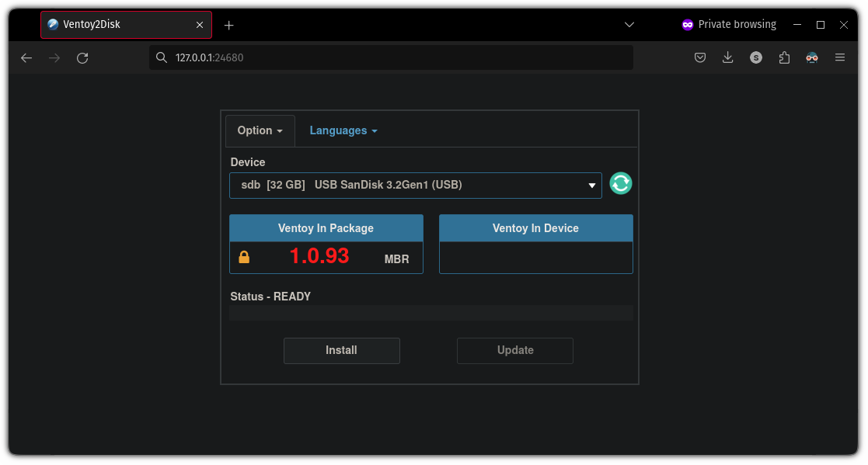Open the browser extensions puzzle icon
This screenshot has width=868, height=465.
tap(784, 57)
